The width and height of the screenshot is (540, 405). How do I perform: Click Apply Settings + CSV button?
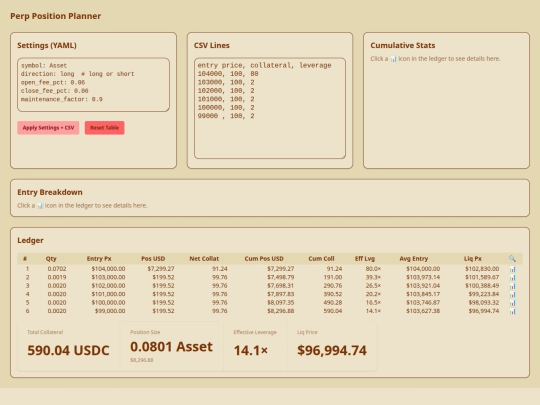pos(48,128)
